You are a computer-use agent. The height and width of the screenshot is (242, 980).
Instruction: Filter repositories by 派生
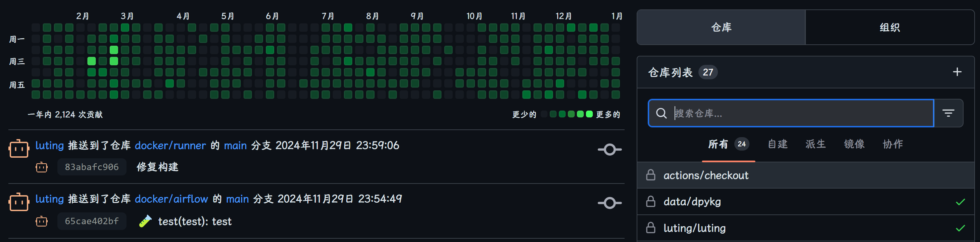pos(815,144)
